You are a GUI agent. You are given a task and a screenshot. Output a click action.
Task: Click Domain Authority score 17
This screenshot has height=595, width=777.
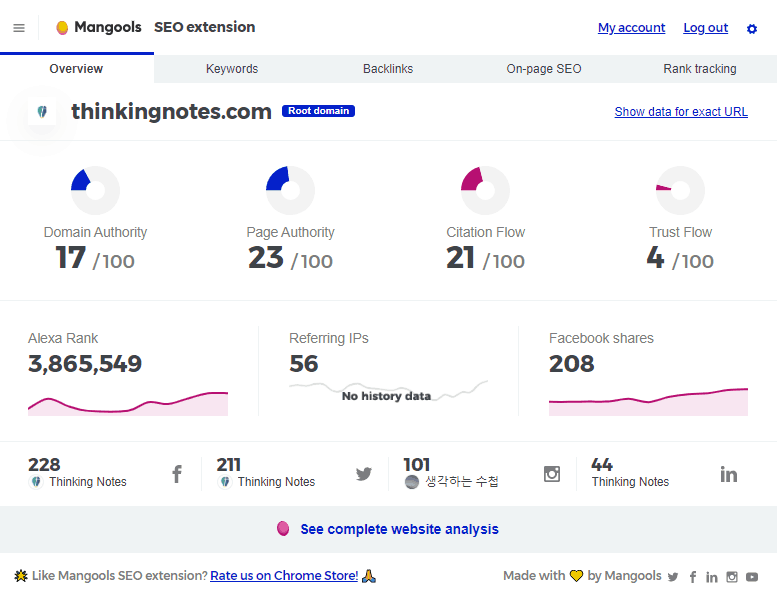pyautogui.click(x=71, y=258)
